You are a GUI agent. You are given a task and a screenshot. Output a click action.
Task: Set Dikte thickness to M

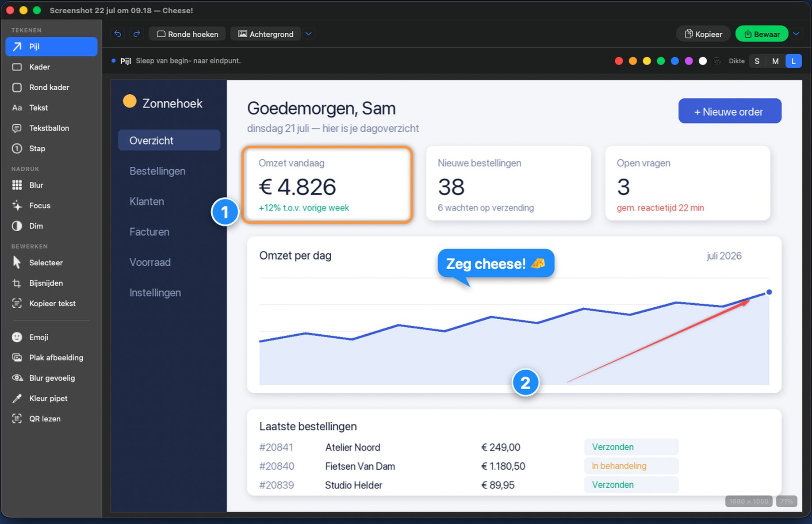[775, 61]
